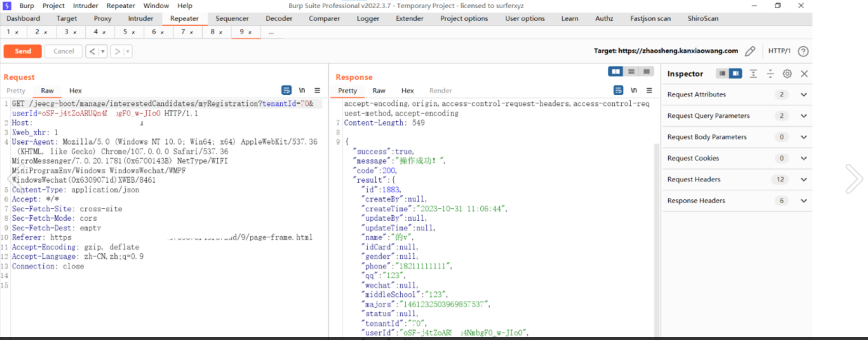
Task: Click the Cancel button
Action: [64, 51]
